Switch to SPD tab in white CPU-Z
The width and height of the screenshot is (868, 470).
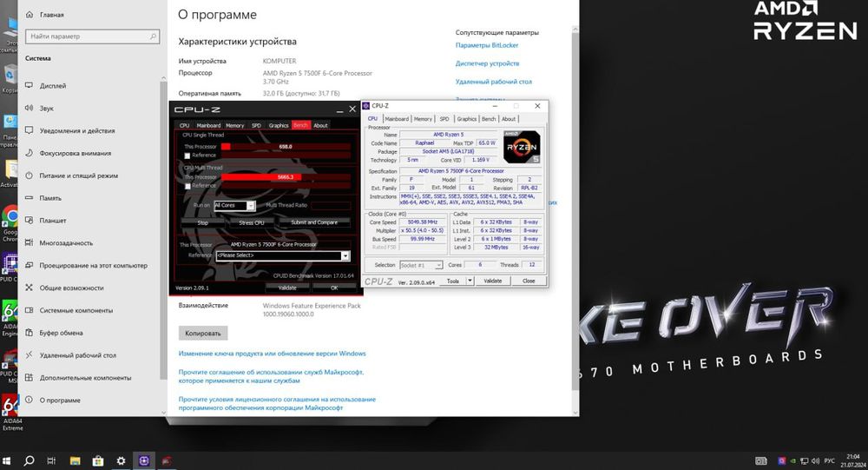coord(444,119)
